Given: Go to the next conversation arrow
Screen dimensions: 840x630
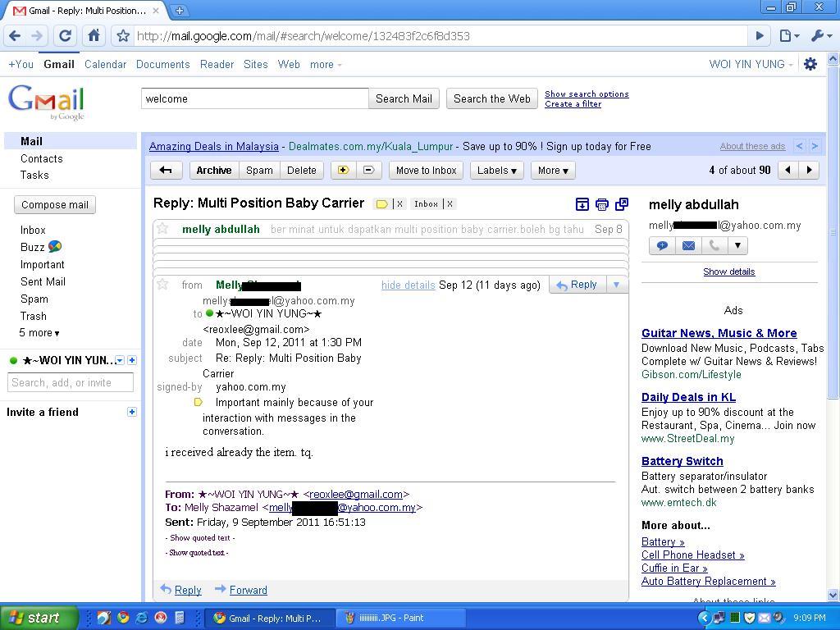Looking at the screenshot, I should [809, 171].
